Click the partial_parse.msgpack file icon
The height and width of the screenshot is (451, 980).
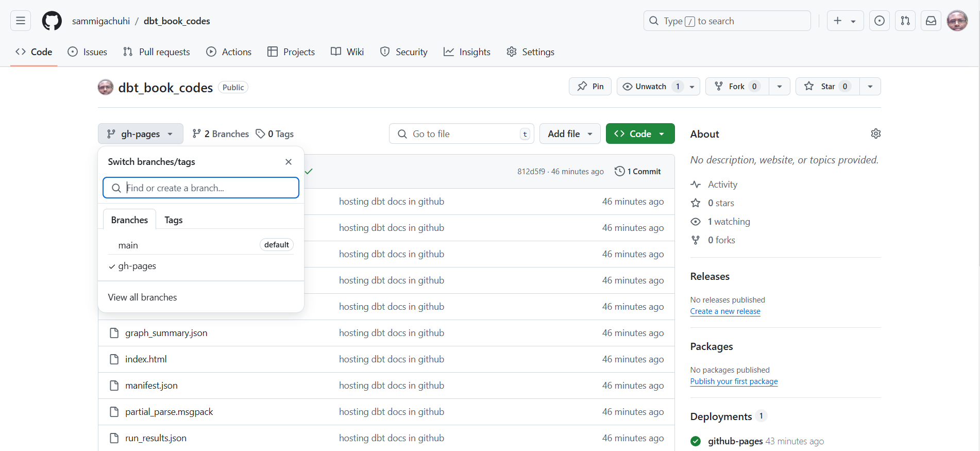pyautogui.click(x=114, y=412)
